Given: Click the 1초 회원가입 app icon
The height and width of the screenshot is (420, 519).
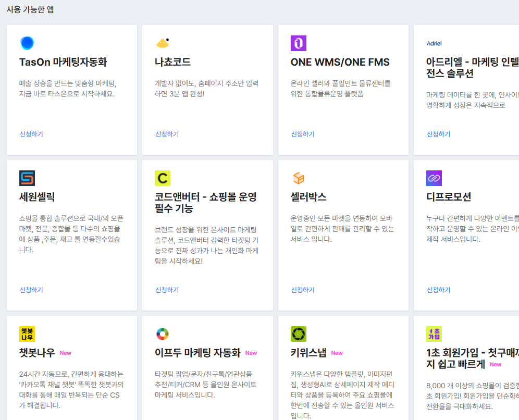Looking at the screenshot, I should click(434, 334).
